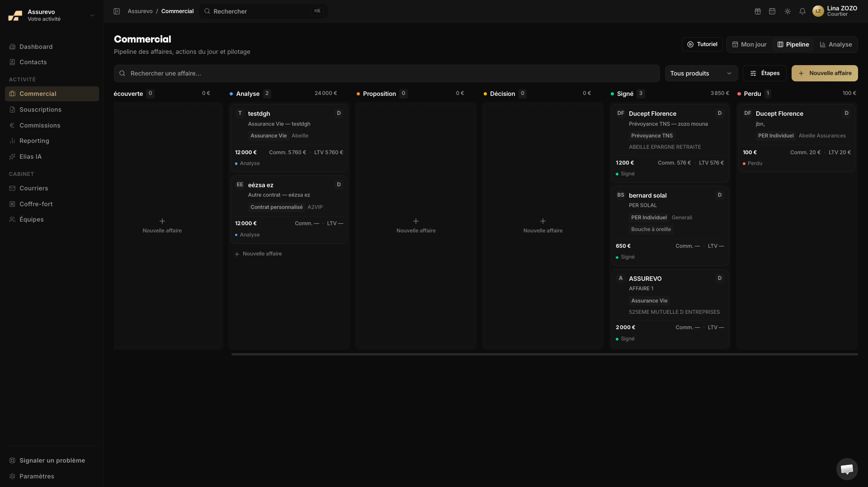
Task: Open bernard solal deal card
Action: (670, 226)
